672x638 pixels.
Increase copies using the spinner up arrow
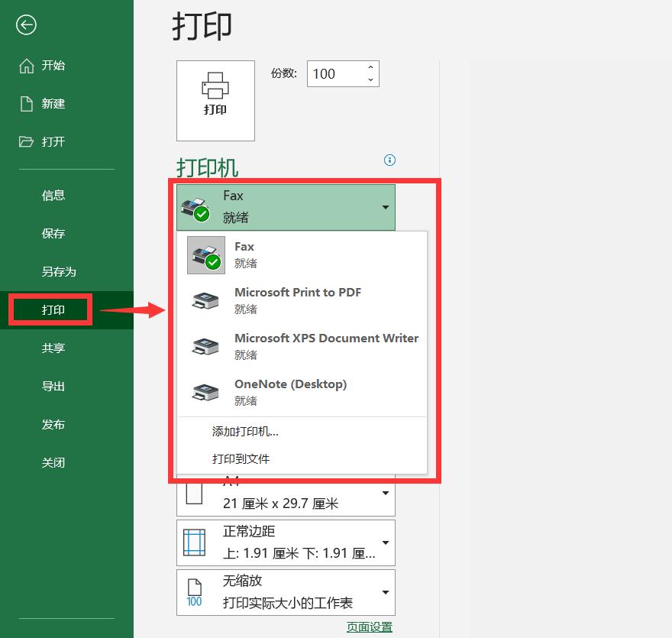(x=371, y=67)
